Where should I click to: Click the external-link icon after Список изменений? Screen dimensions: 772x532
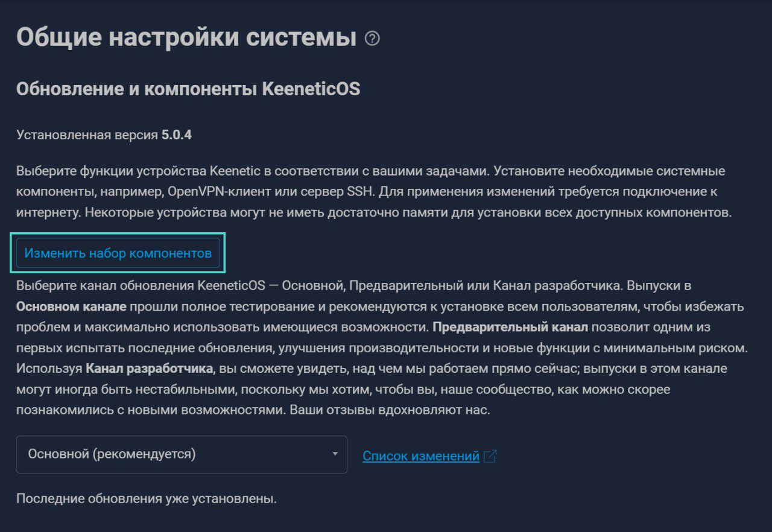(490, 456)
